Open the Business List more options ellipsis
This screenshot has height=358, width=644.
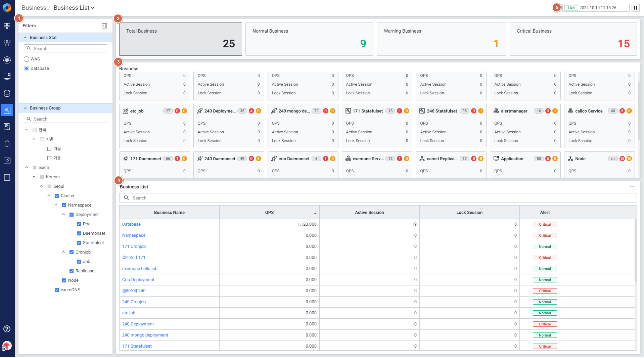tap(632, 186)
